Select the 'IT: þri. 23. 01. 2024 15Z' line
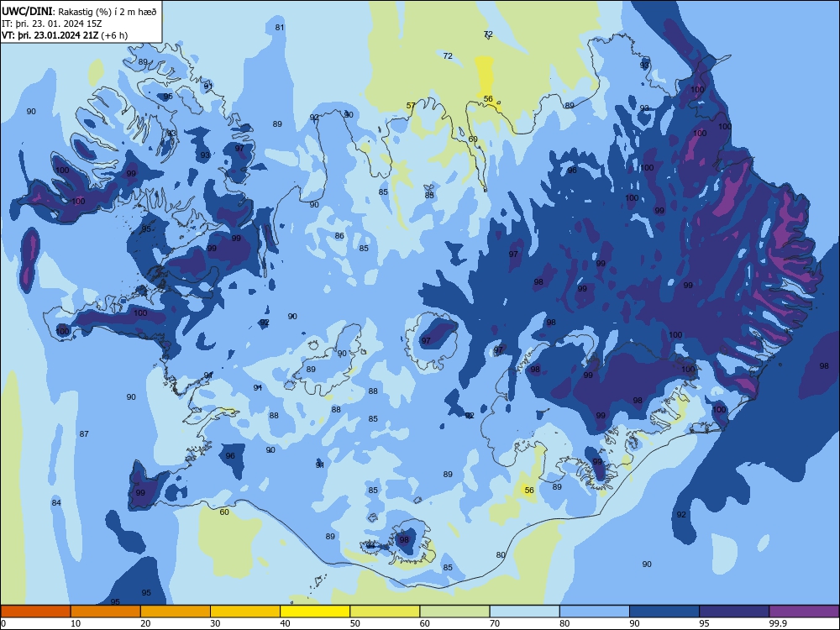This screenshot has width=840, height=630. [52, 24]
